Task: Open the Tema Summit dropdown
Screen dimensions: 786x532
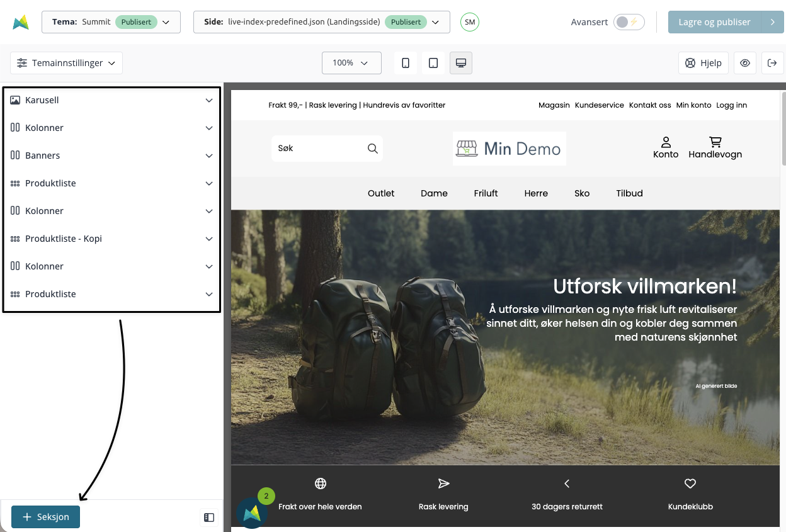Action: tap(111, 22)
